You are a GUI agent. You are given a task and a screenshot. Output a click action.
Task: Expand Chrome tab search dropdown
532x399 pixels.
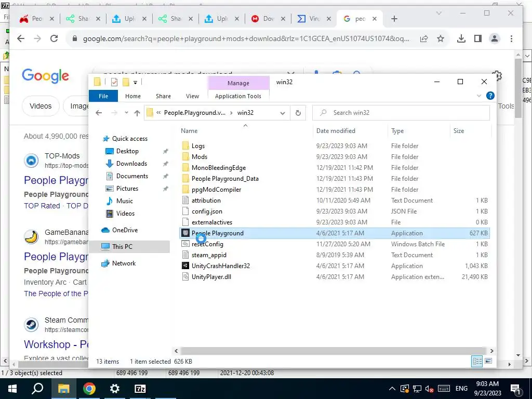[x=438, y=13]
